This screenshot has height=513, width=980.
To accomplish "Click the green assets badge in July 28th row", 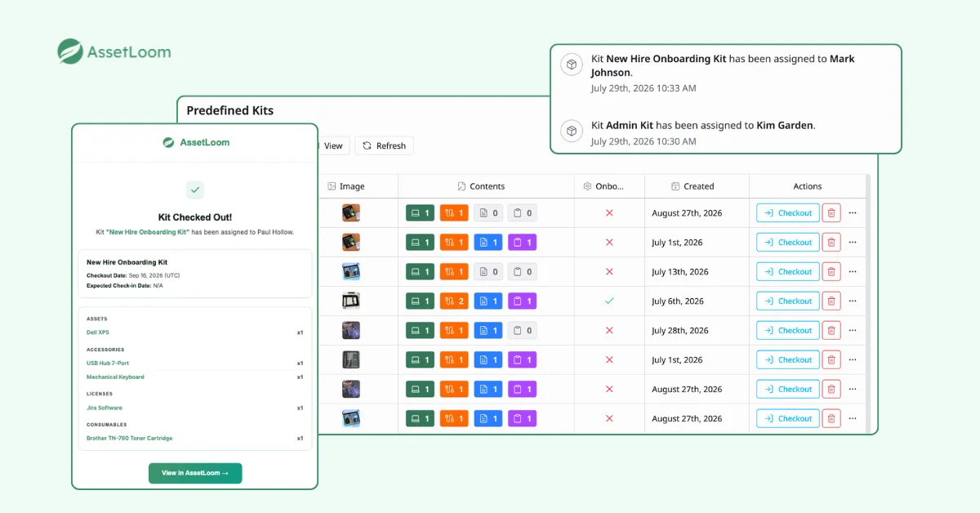I will click(420, 330).
